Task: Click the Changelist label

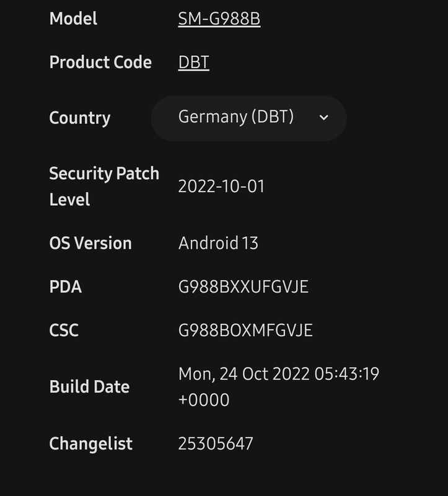Action: [90, 444]
